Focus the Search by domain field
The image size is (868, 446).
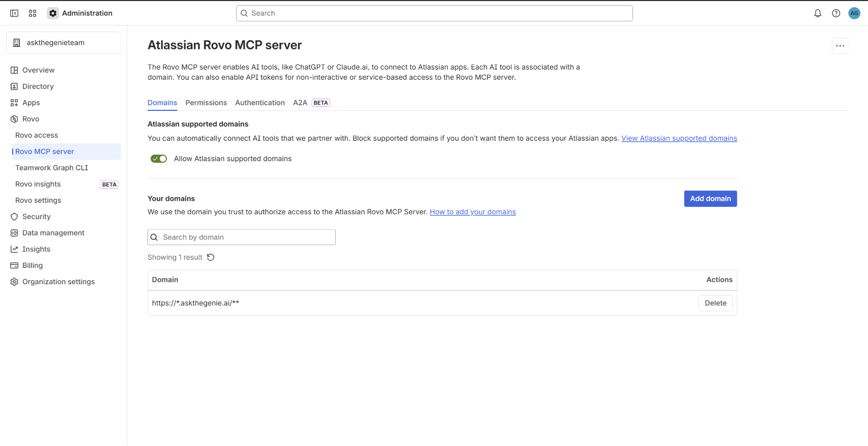tap(242, 237)
